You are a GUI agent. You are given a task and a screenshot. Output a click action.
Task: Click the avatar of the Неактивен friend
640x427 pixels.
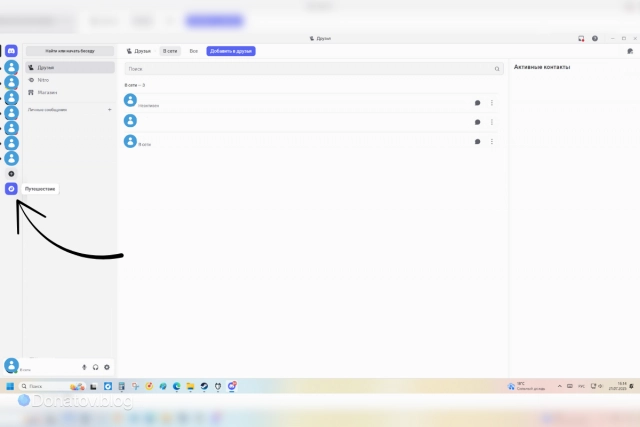130,100
